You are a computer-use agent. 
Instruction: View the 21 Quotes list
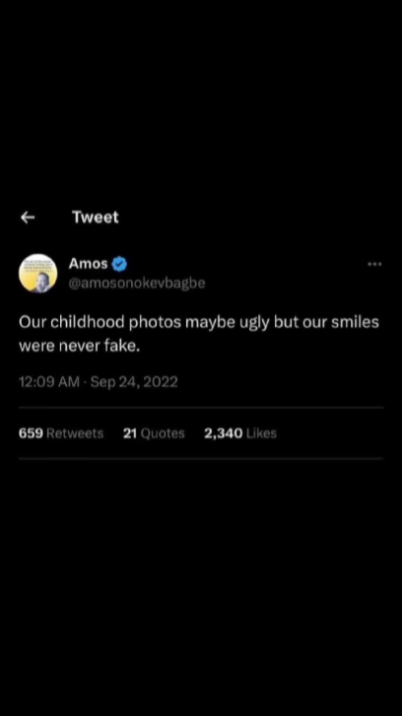tap(153, 433)
